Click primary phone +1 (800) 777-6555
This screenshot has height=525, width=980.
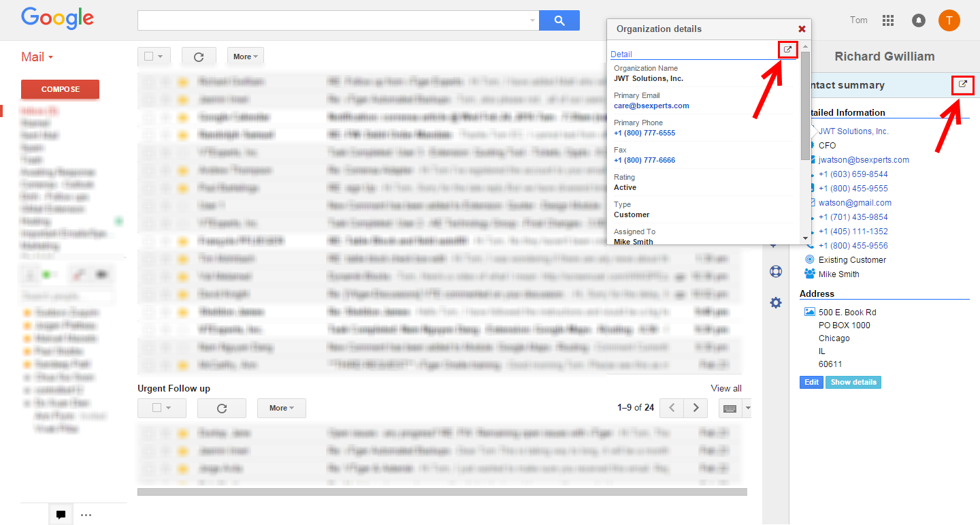[x=644, y=133]
